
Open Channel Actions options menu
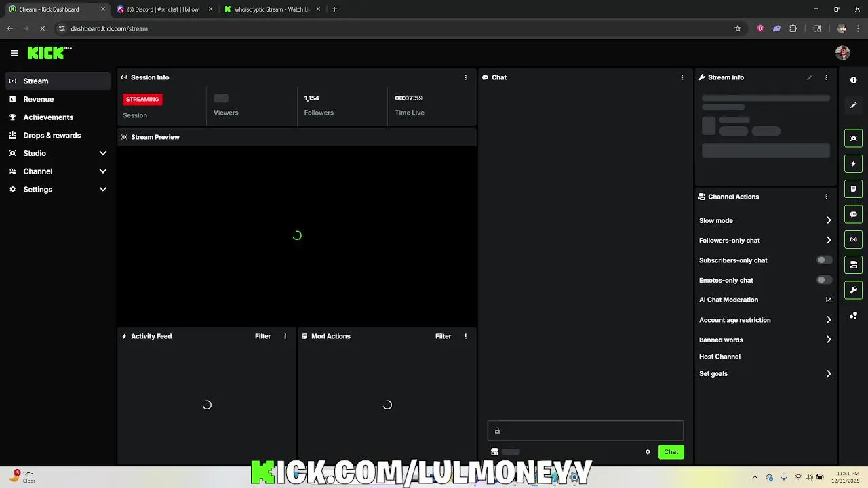coord(826,197)
